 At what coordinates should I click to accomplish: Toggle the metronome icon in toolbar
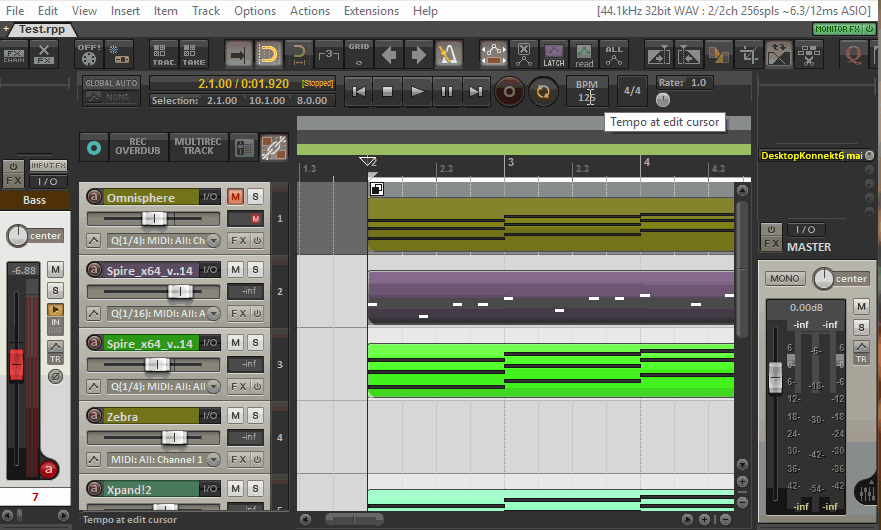449,53
